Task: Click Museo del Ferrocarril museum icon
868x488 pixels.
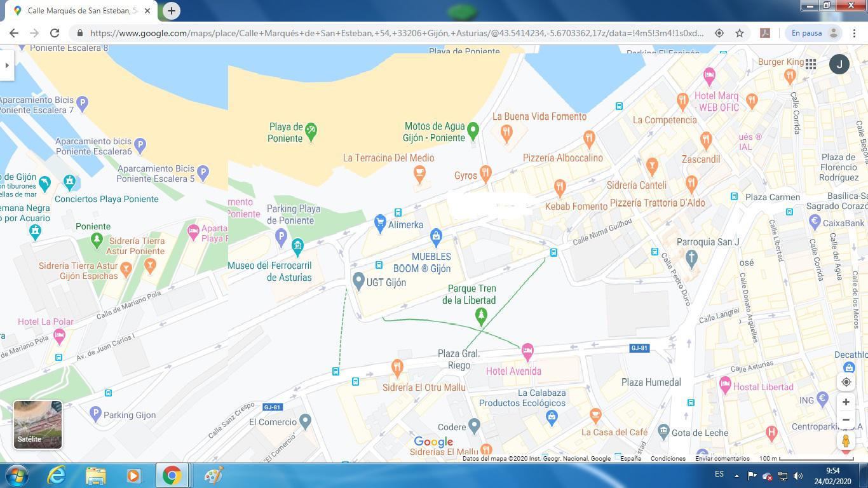Action: click(x=297, y=246)
